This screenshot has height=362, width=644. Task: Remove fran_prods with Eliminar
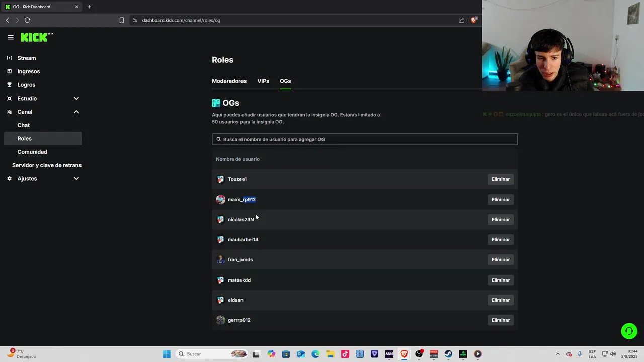click(501, 259)
